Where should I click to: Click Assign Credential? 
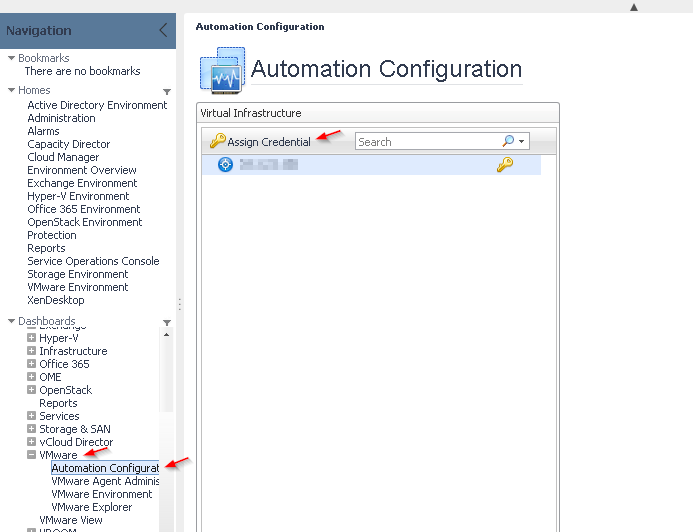pos(269,142)
